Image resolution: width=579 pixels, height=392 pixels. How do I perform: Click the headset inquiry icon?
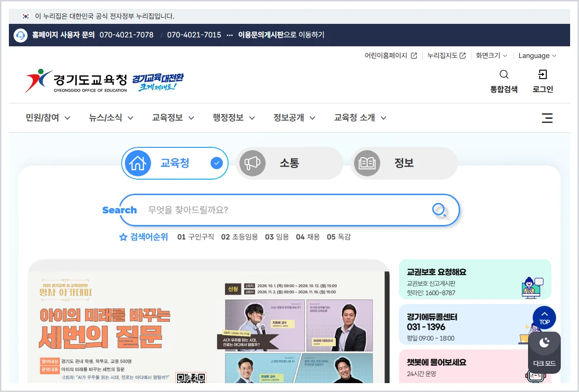click(21, 35)
